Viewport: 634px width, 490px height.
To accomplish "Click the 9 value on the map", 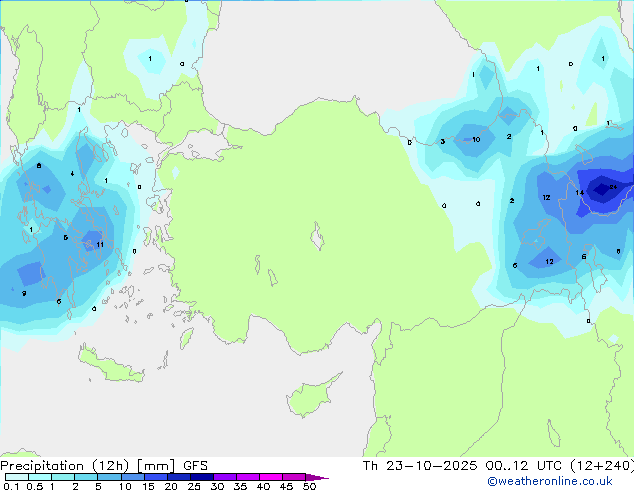I will tap(24, 293).
